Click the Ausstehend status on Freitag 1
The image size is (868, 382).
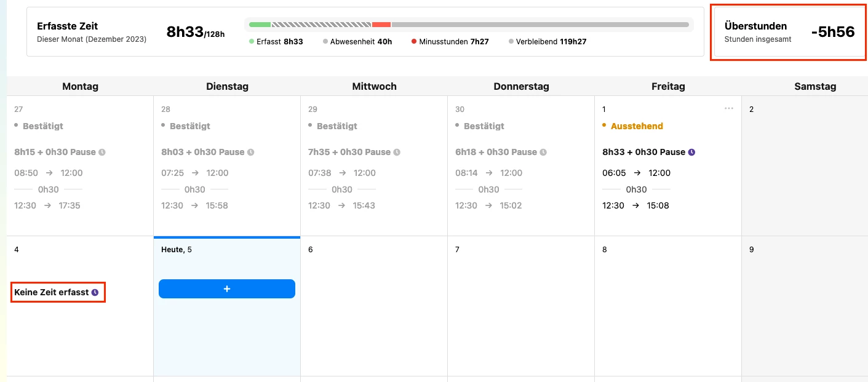click(x=637, y=126)
